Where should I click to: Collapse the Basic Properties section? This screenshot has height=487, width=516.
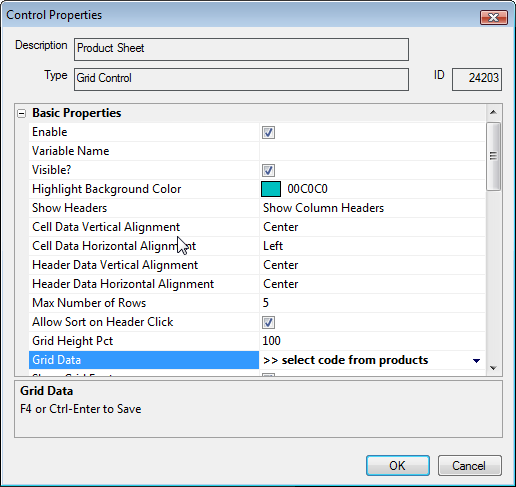[x=21, y=114]
